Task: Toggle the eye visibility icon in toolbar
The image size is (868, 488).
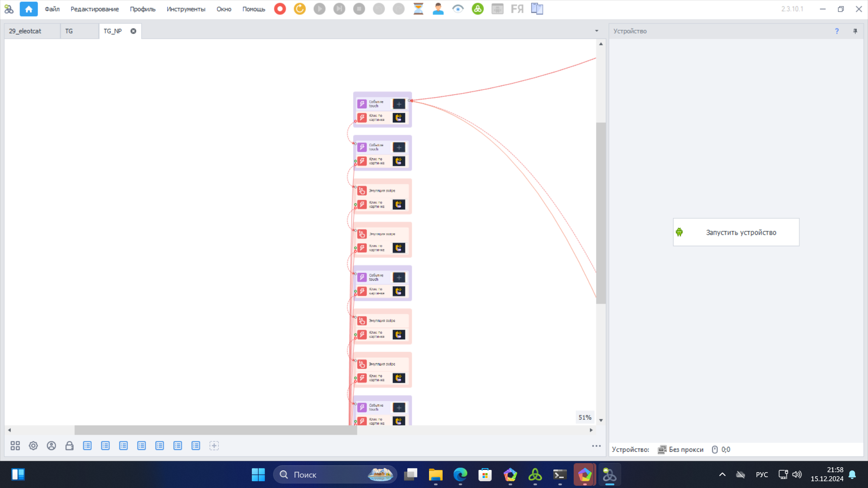Action: (x=458, y=9)
